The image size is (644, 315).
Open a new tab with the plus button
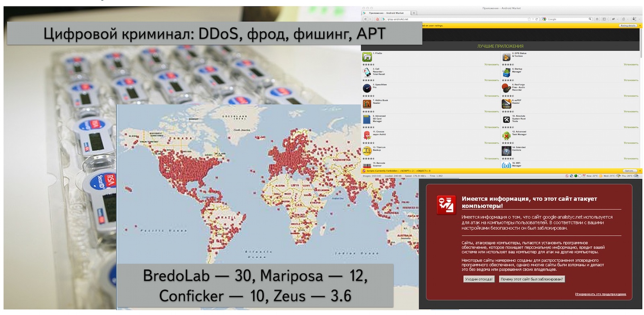414,13
